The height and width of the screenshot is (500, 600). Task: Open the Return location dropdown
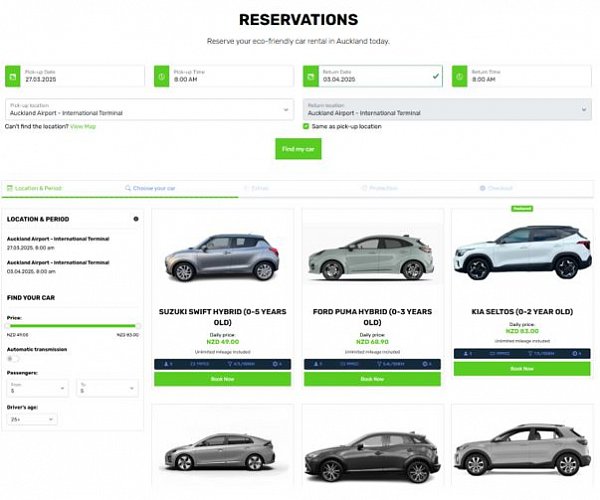(447, 110)
